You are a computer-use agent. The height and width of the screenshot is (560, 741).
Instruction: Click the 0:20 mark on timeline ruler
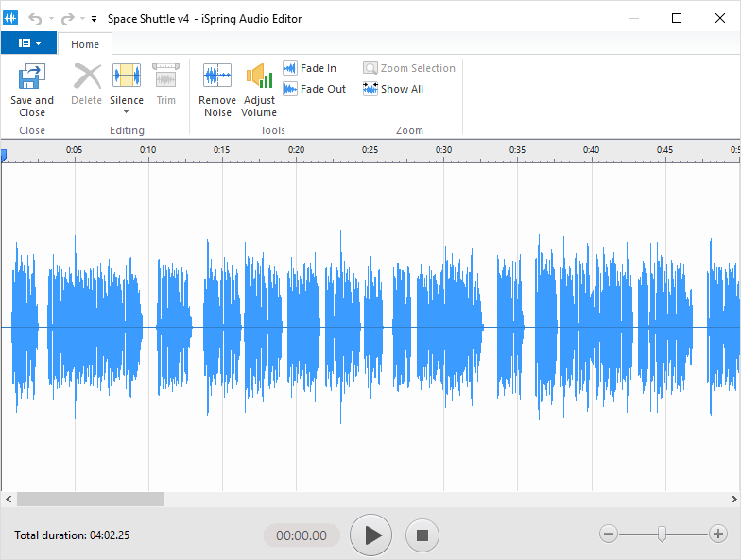pyautogui.click(x=296, y=151)
